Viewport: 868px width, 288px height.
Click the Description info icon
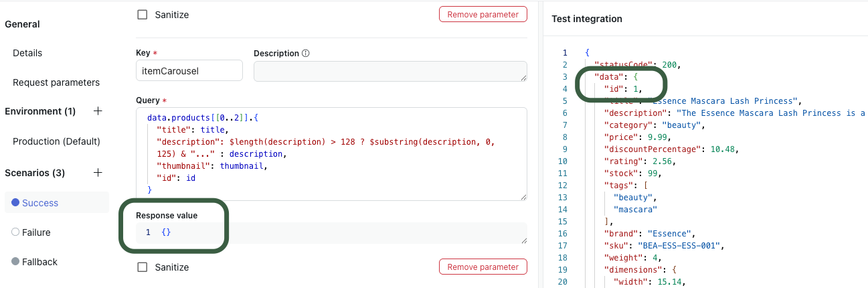coord(305,53)
